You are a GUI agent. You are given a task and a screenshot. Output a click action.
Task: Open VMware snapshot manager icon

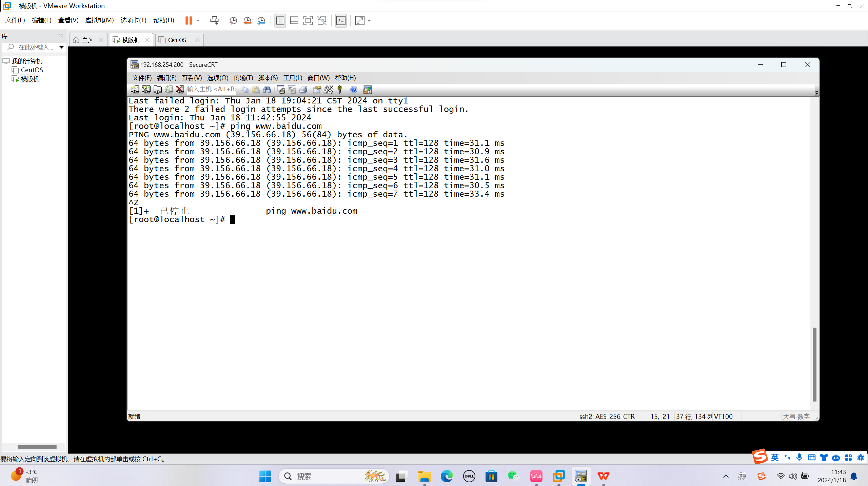coord(261,20)
